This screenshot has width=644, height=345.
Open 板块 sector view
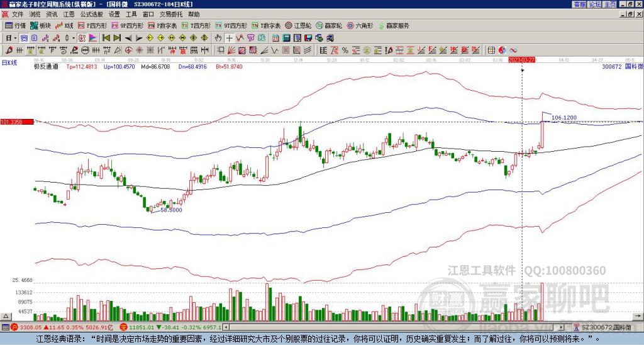coord(41,25)
